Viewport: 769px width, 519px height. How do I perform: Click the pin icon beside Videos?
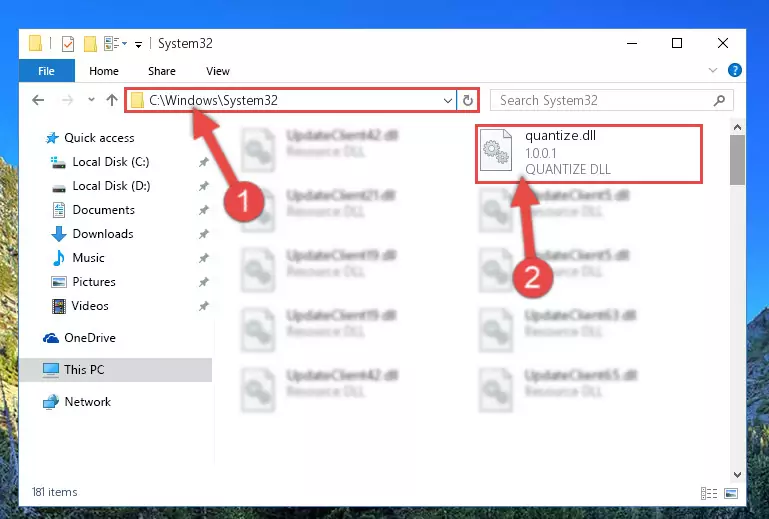point(204,306)
